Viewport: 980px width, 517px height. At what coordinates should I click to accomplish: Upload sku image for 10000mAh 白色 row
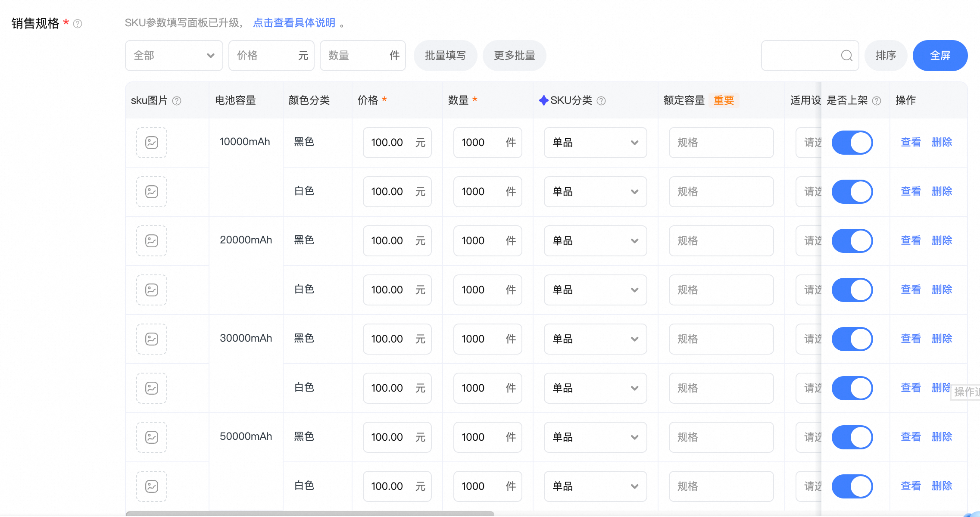click(152, 192)
